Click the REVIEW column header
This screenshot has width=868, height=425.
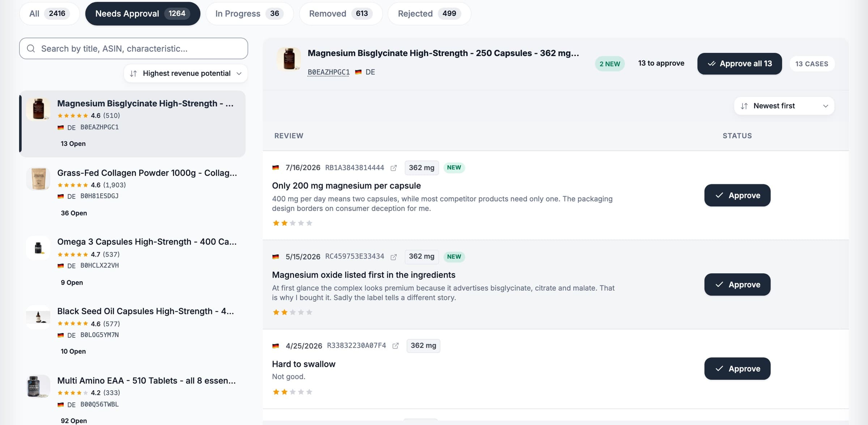pyautogui.click(x=289, y=136)
